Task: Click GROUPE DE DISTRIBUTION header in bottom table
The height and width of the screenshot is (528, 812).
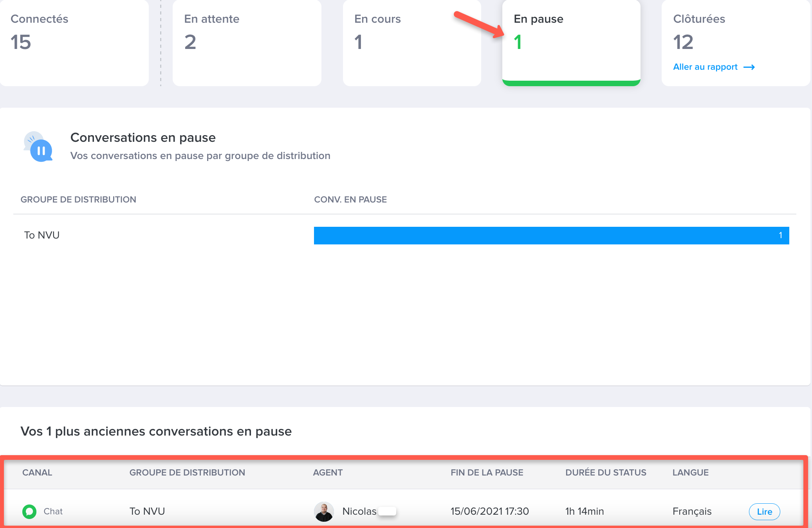Action: 187,472
